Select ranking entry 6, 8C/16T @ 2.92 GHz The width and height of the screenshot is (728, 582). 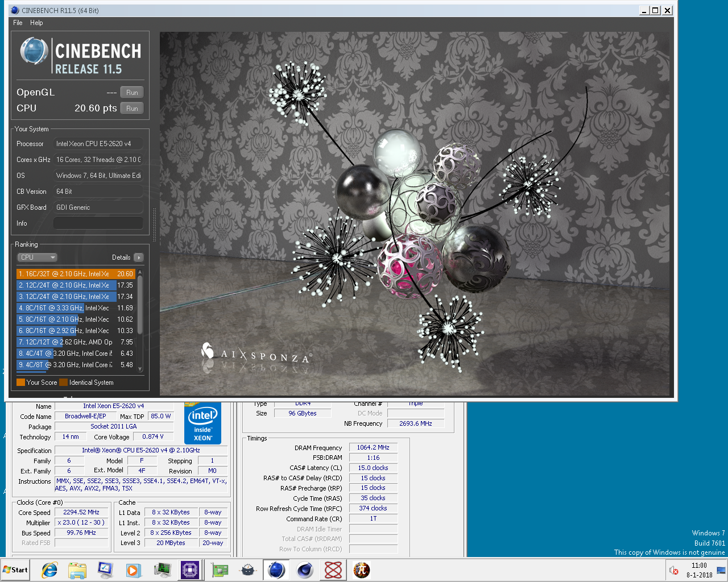pyautogui.click(x=76, y=331)
